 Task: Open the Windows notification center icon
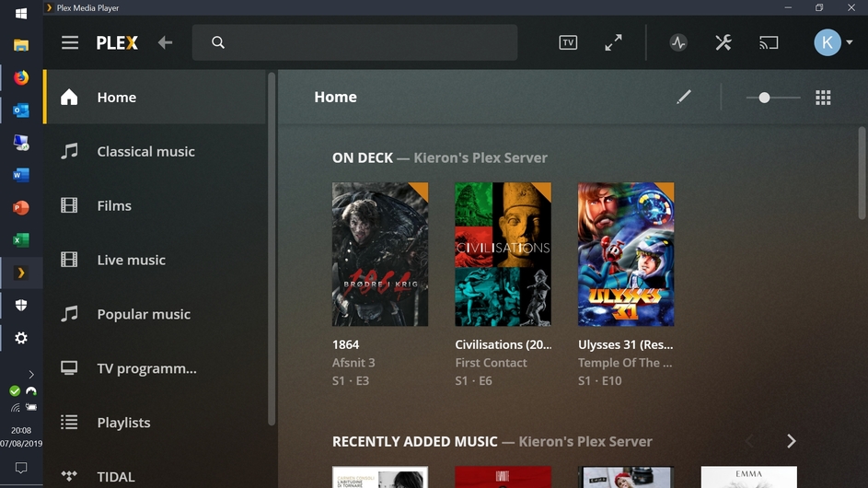21,468
